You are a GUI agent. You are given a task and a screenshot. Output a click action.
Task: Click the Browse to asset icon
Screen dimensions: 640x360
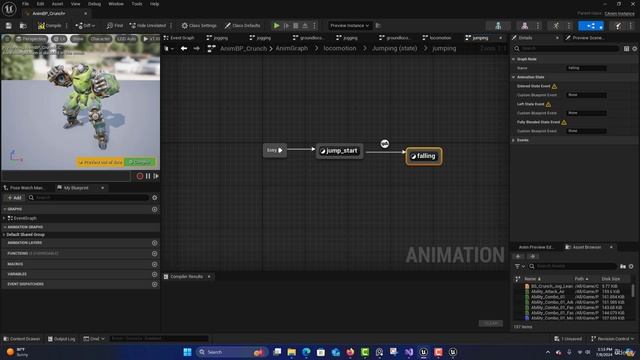click(x=23, y=26)
